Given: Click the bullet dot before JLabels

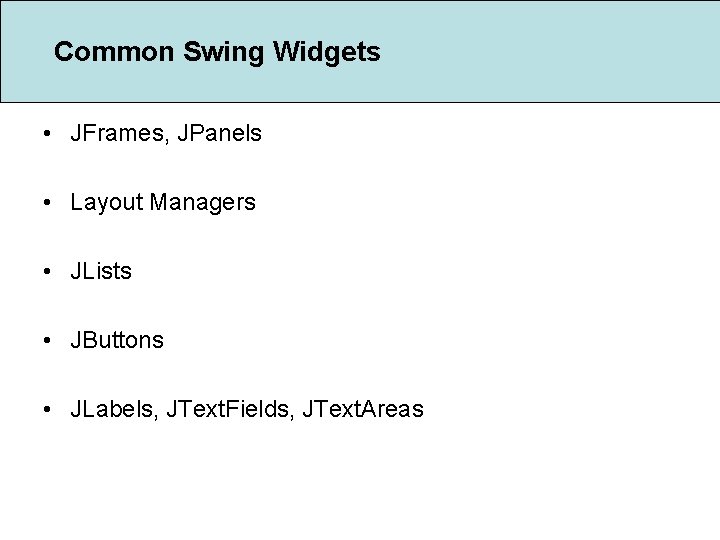Looking at the screenshot, I should pyautogui.click(x=48, y=409).
